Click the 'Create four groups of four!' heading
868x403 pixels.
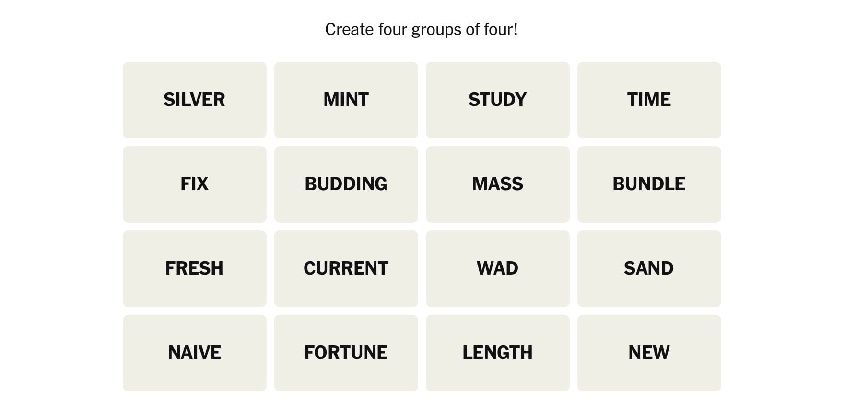pos(421,30)
